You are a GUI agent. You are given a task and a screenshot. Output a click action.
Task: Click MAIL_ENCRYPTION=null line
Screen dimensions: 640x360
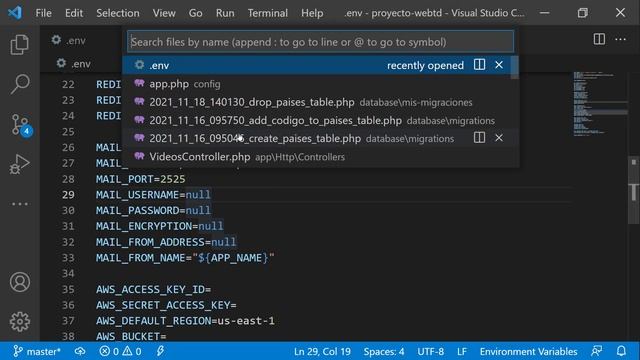click(x=160, y=226)
